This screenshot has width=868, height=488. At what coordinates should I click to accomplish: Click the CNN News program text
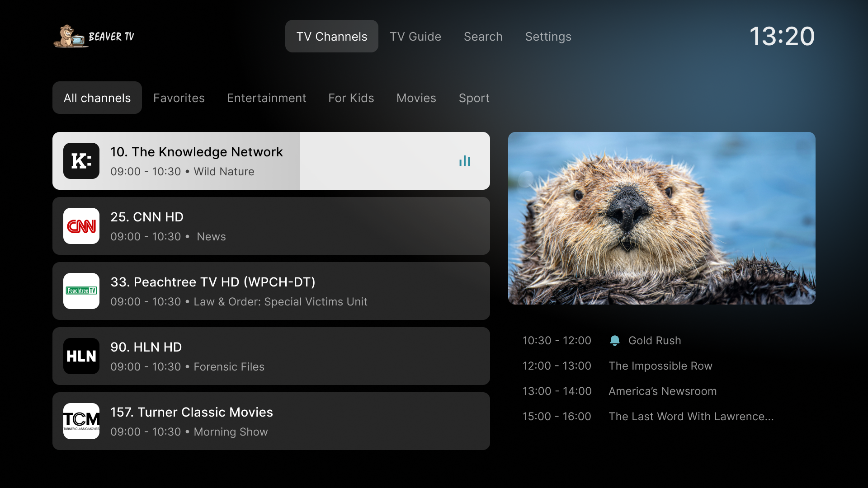[x=212, y=237]
